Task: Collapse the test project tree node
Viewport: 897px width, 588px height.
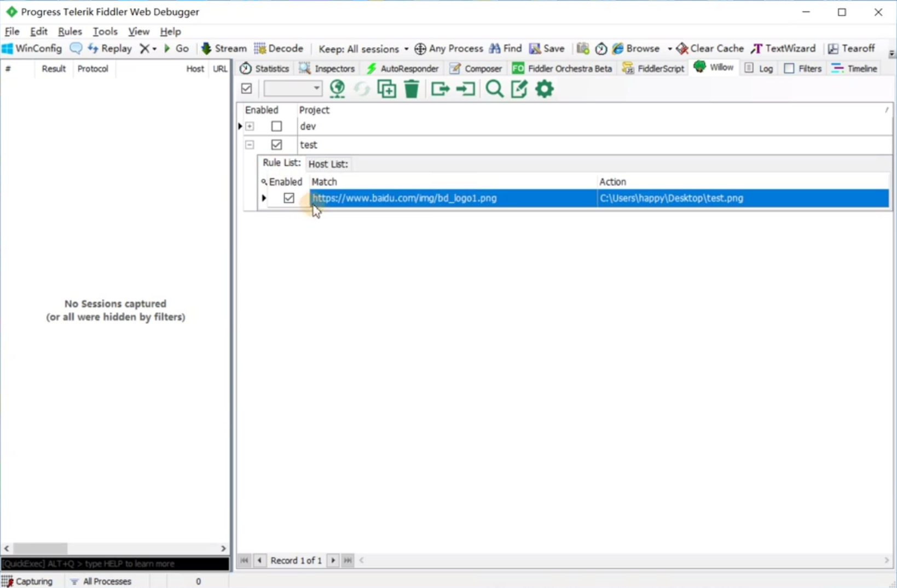Action: [250, 145]
